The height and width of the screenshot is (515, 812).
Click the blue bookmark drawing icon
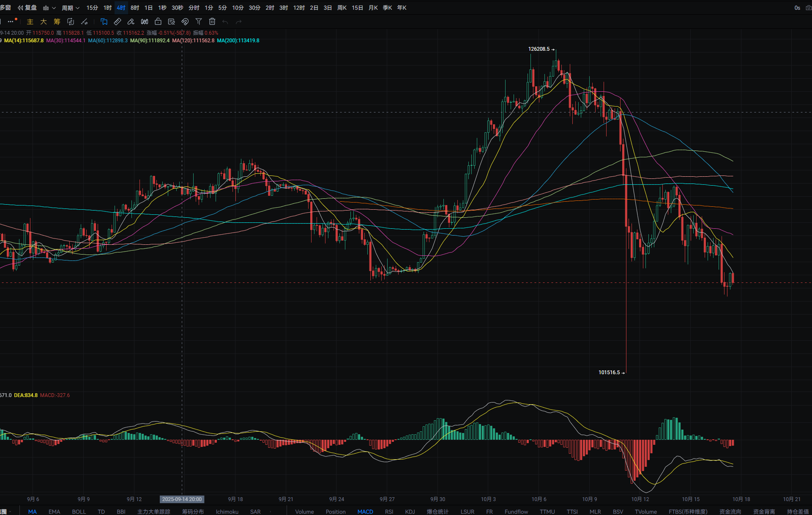coord(104,22)
